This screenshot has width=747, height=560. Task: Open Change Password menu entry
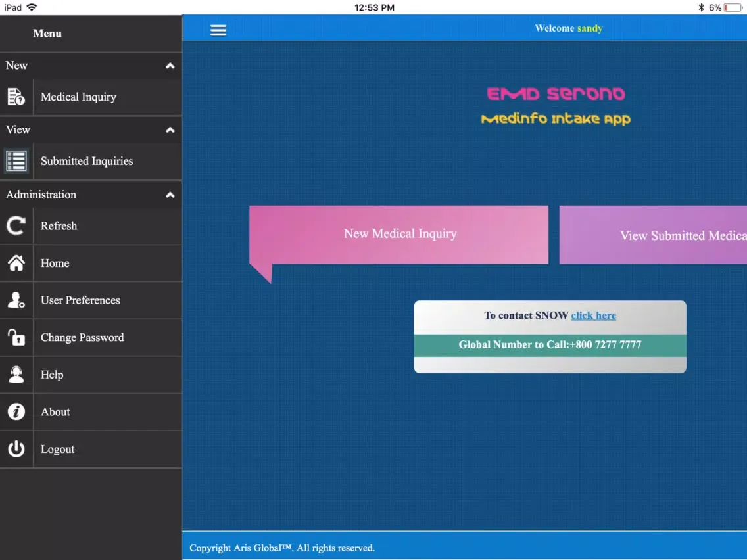(x=91, y=338)
